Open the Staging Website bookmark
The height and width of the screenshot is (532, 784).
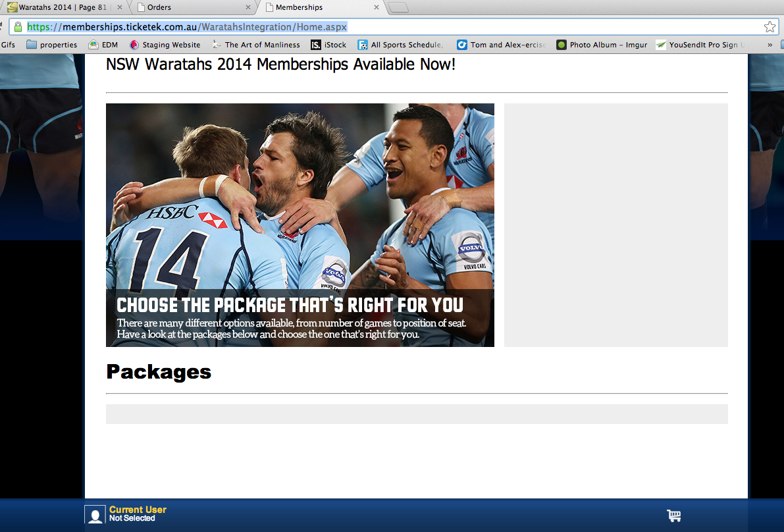point(165,45)
